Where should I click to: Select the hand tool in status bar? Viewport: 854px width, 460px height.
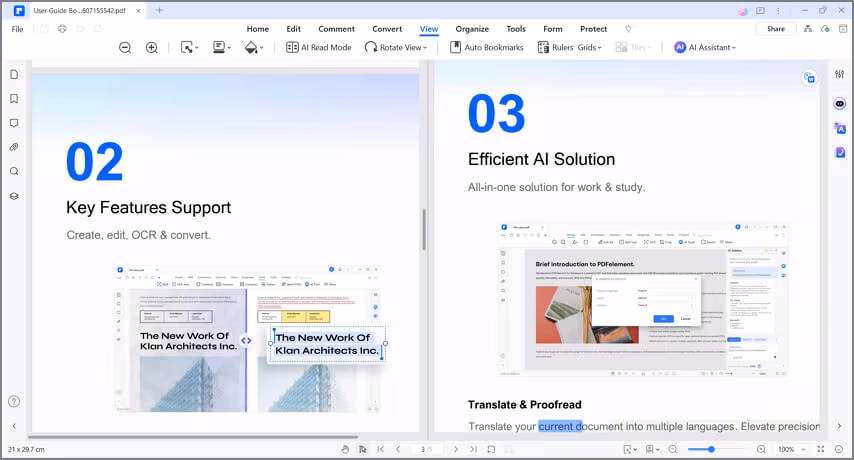[344, 450]
